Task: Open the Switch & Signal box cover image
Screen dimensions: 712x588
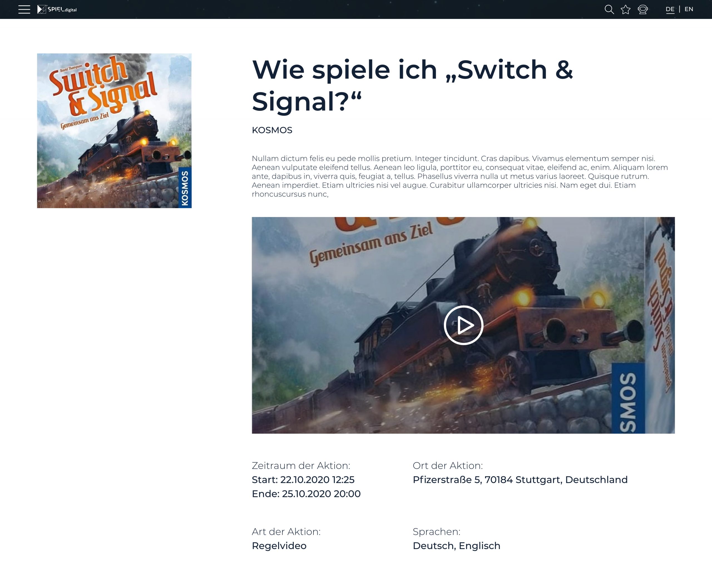Action: (x=114, y=131)
